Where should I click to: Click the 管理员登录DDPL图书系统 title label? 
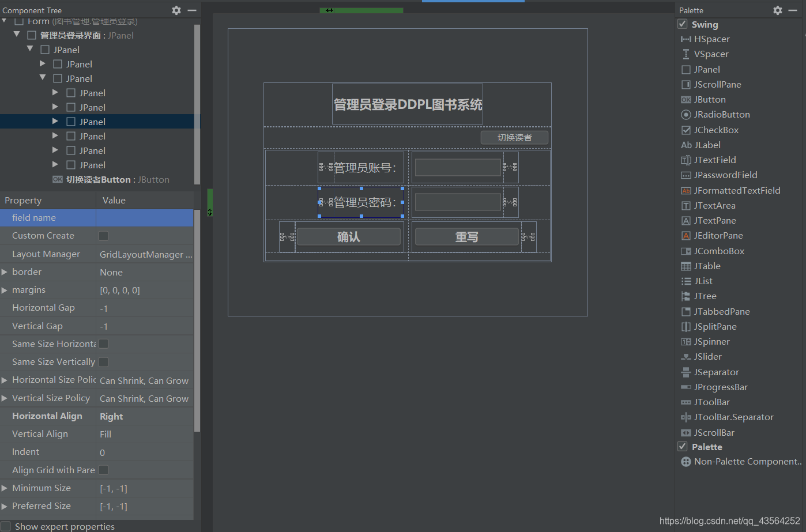(x=408, y=104)
